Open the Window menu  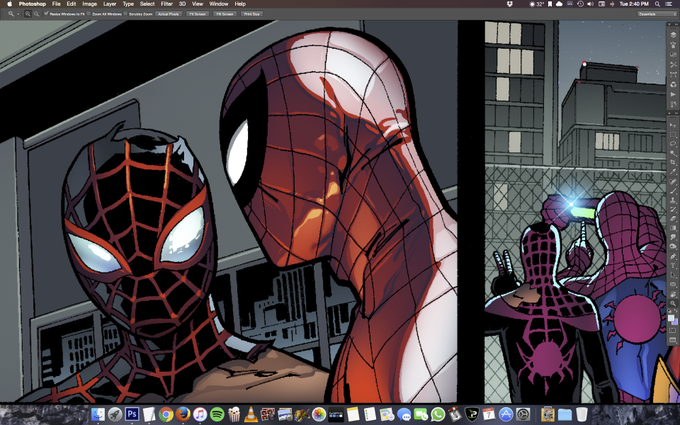[x=219, y=4]
